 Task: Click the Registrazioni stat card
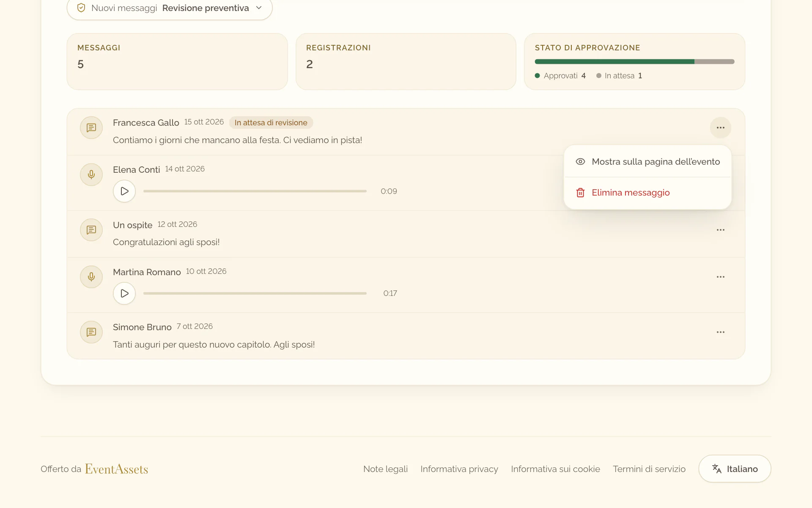406,62
